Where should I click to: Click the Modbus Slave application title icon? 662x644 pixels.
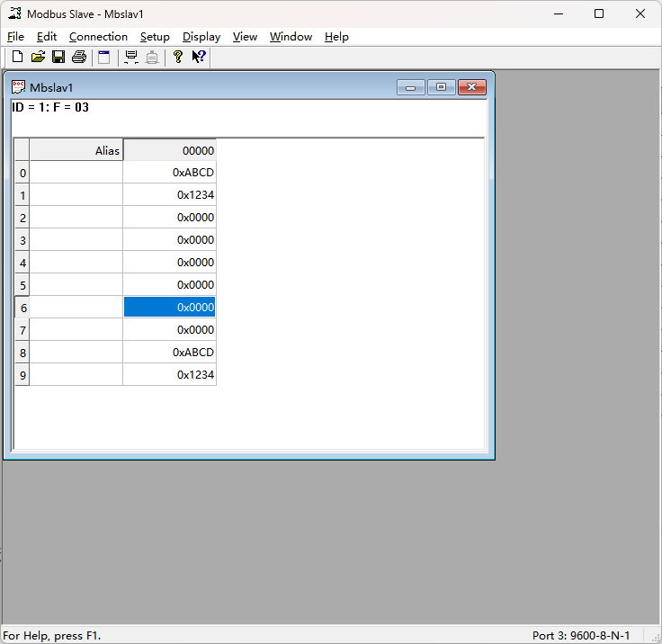coord(14,13)
